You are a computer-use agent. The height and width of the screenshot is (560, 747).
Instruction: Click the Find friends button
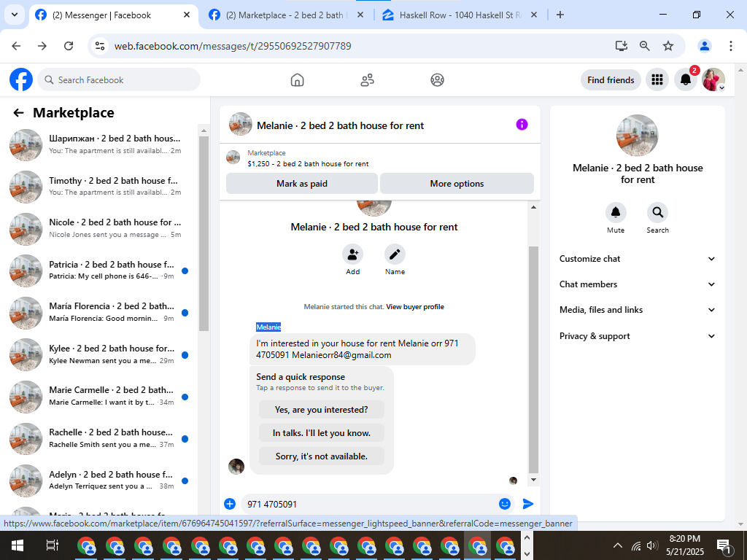(611, 80)
